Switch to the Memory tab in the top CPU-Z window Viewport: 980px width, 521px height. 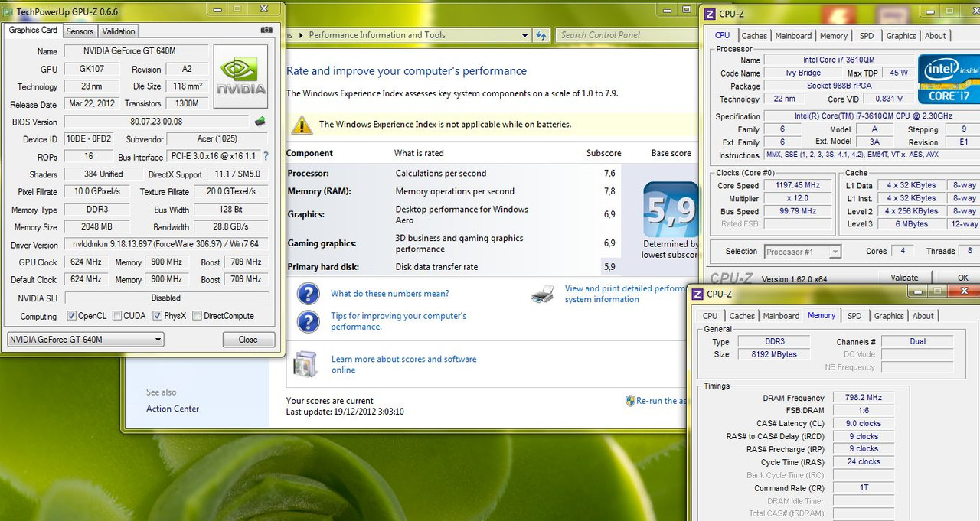[x=834, y=36]
